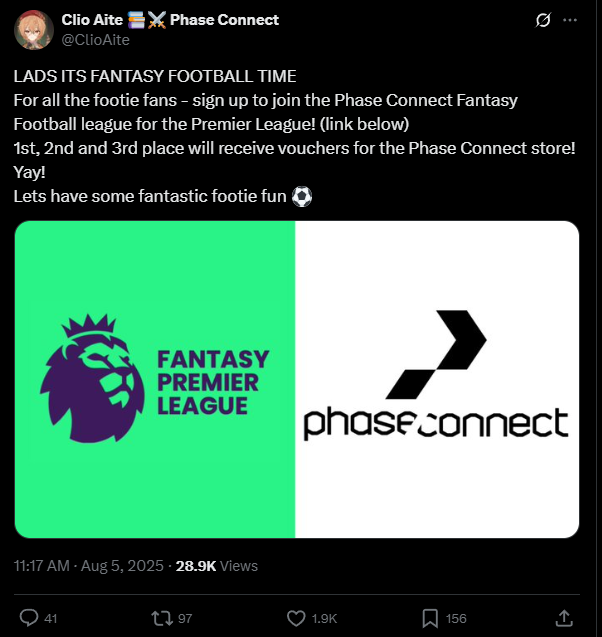Like the post with the heart icon

[296, 618]
